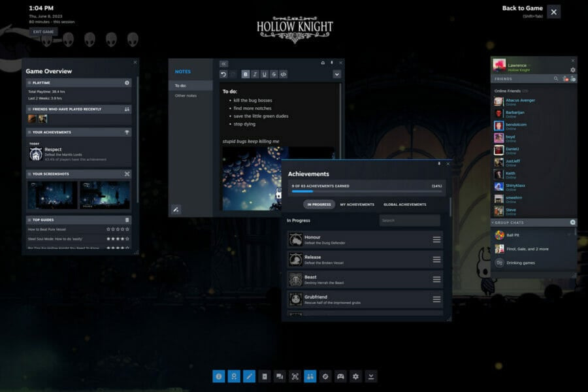Open the menu for Honour achievement
588x392 pixels.
(436, 240)
